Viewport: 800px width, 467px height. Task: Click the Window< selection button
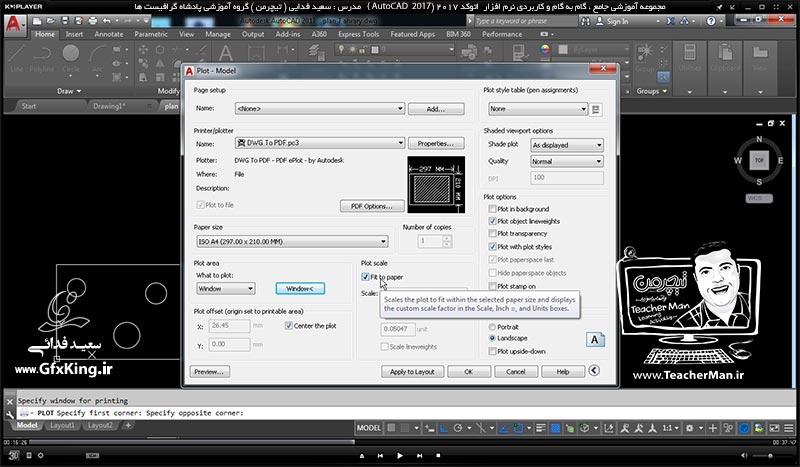[x=300, y=288]
